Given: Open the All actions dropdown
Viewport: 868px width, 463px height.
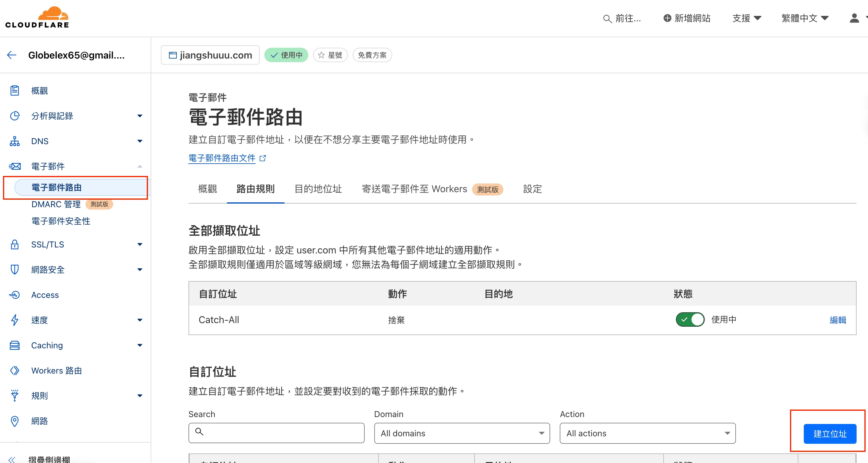Looking at the screenshot, I should [648, 433].
